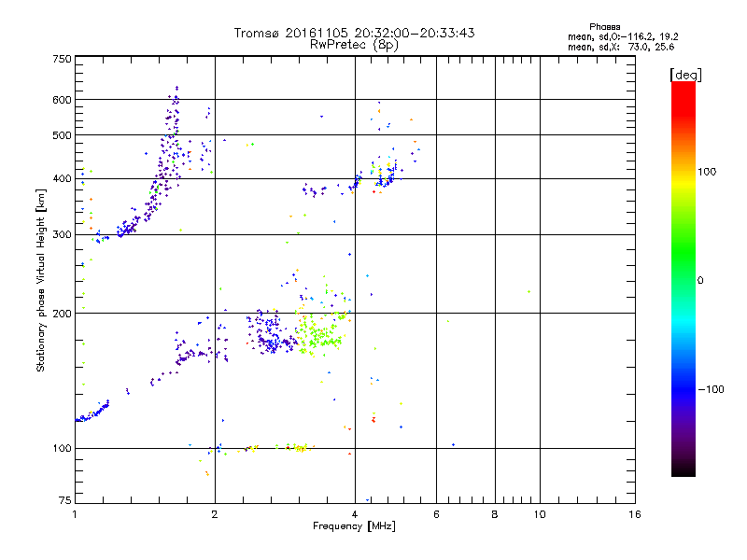Click the '400' y-axis tick label
This screenshot has height=560, width=747.
tap(62, 179)
